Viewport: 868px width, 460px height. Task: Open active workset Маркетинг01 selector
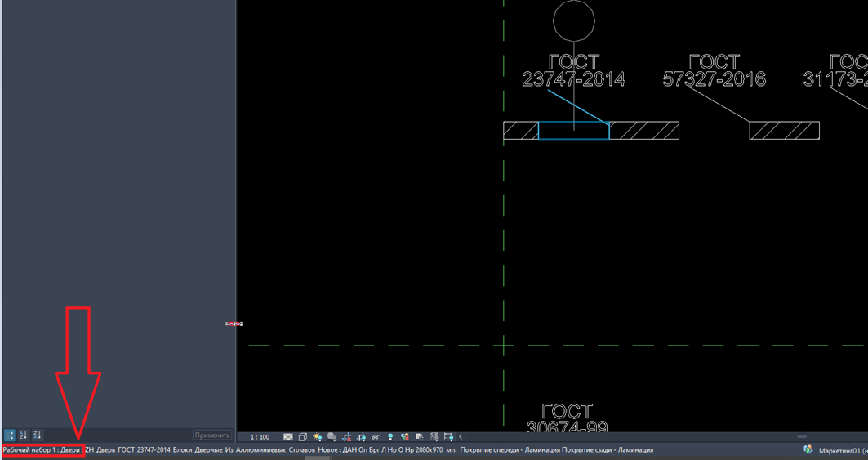[843, 450]
